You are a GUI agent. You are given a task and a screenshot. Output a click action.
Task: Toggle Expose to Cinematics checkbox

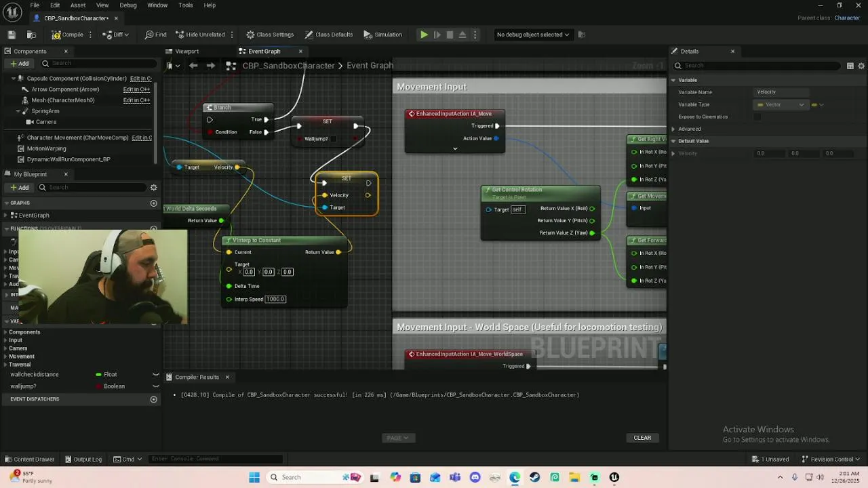point(757,117)
